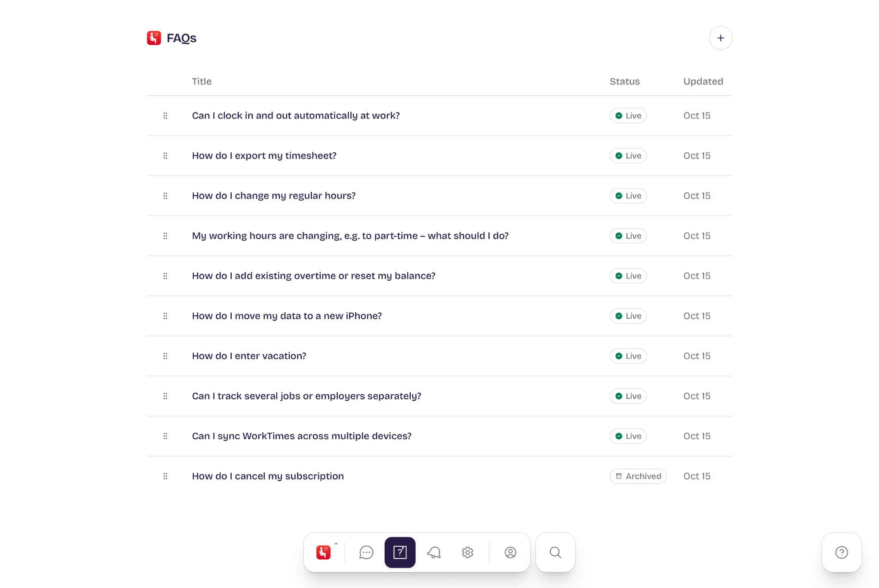Open 'How do I change my regular hours?'

pyautogui.click(x=273, y=196)
